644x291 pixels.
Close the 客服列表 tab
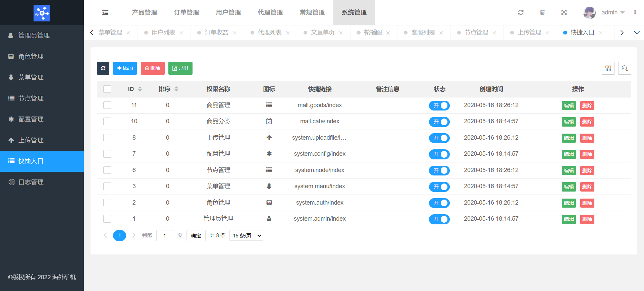pos(441,33)
